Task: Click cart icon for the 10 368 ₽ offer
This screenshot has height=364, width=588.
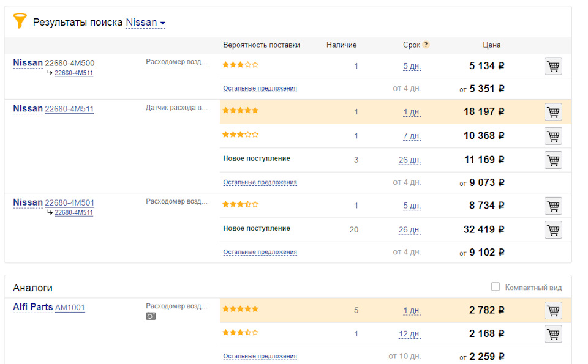Action: pos(553,136)
